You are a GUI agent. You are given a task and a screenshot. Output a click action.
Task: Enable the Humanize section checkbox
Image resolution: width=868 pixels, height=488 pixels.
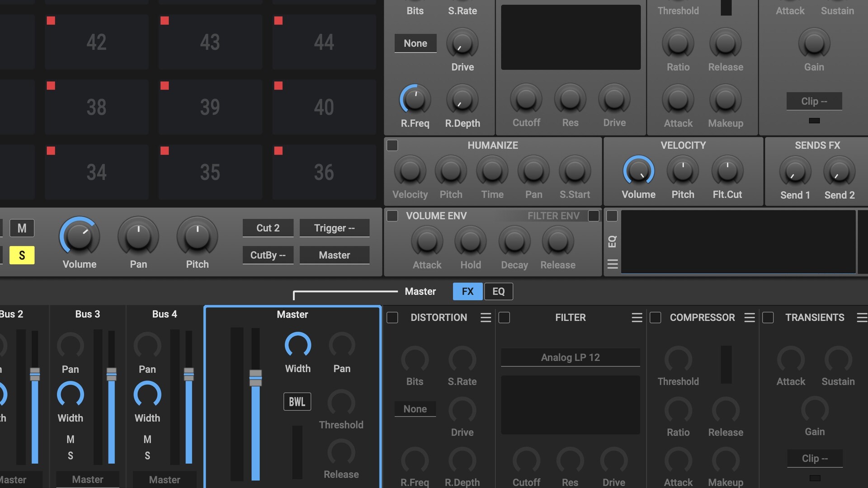coord(392,145)
